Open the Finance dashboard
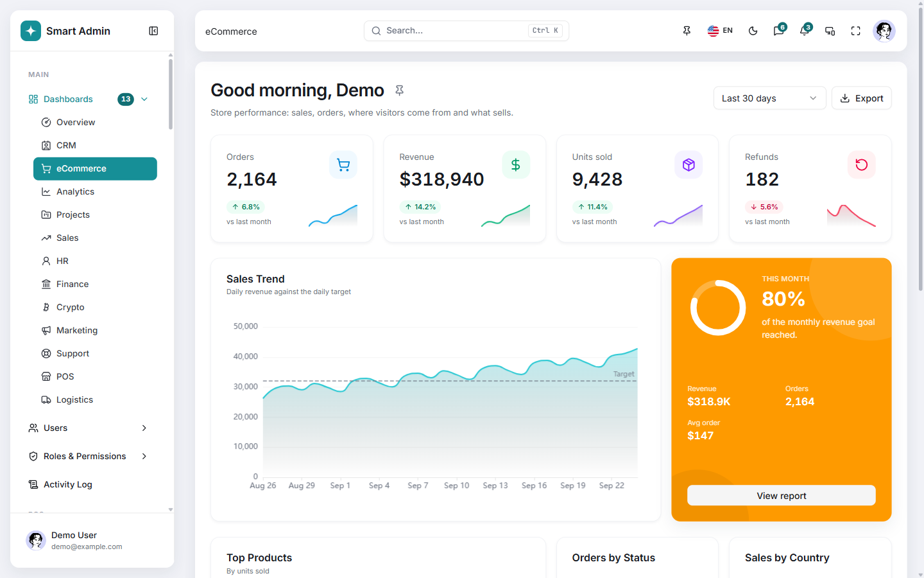Viewport: 924px width, 578px height. (x=95, y=284)
